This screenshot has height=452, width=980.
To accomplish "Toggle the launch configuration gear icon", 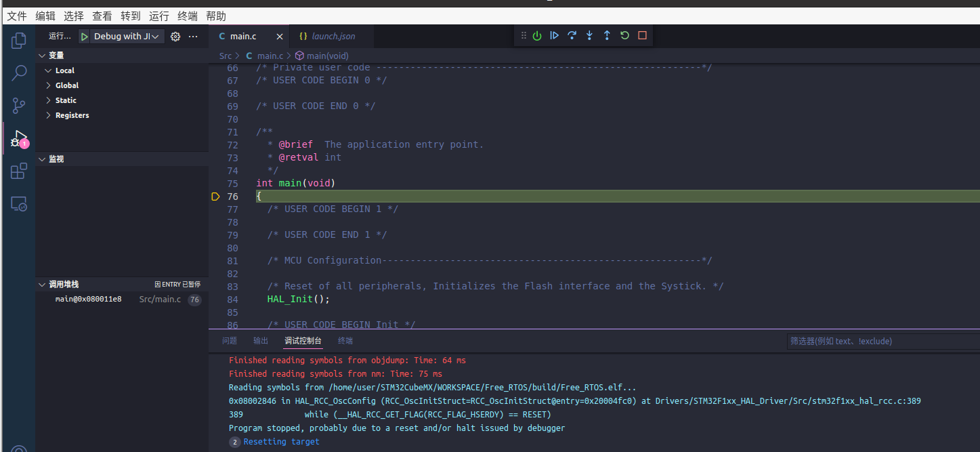I will 175,36.
